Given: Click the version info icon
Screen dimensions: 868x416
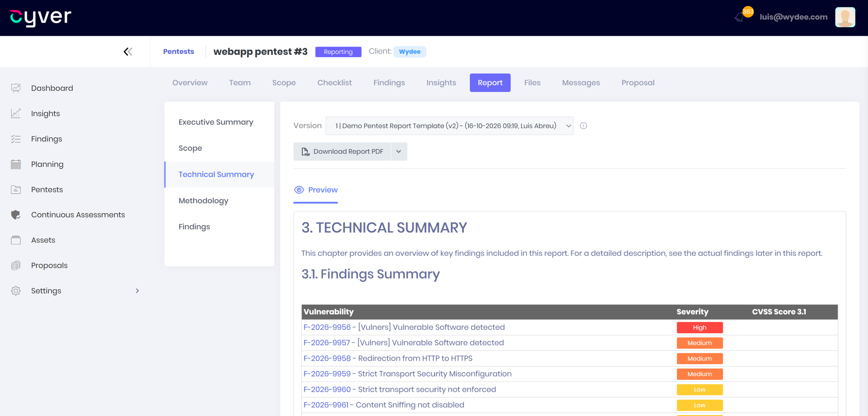Looking at the screenshot, I should coord(583,126).
